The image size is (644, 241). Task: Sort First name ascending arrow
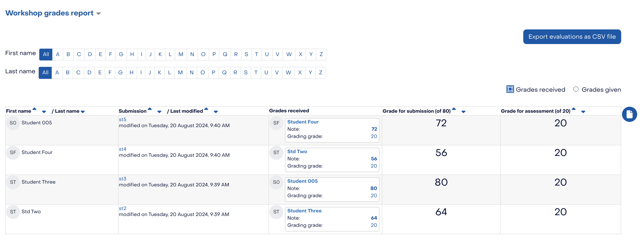pos(34,109)
